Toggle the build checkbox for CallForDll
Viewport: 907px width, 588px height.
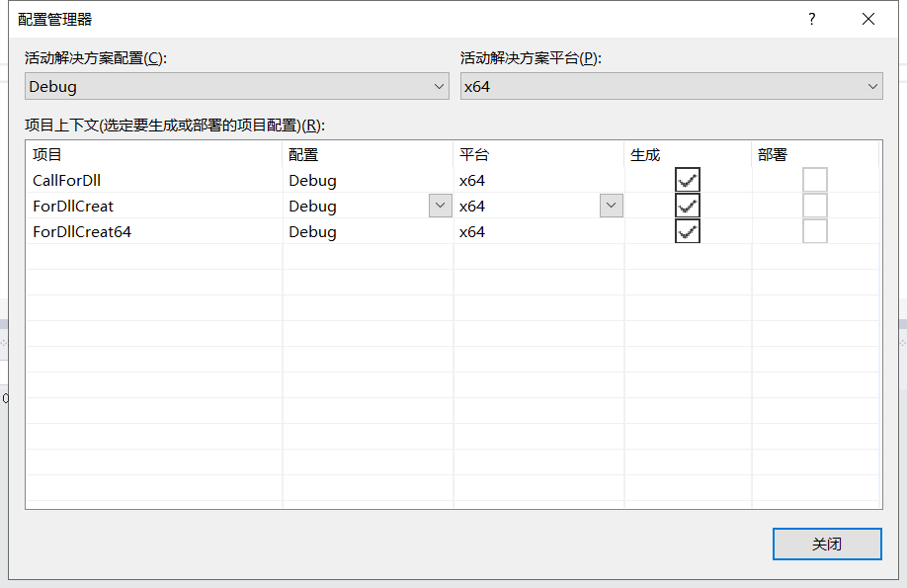click(688, 180)
